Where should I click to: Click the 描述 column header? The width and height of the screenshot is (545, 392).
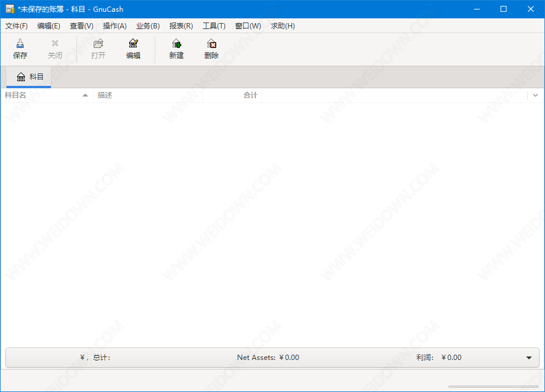tap(148, 95)
